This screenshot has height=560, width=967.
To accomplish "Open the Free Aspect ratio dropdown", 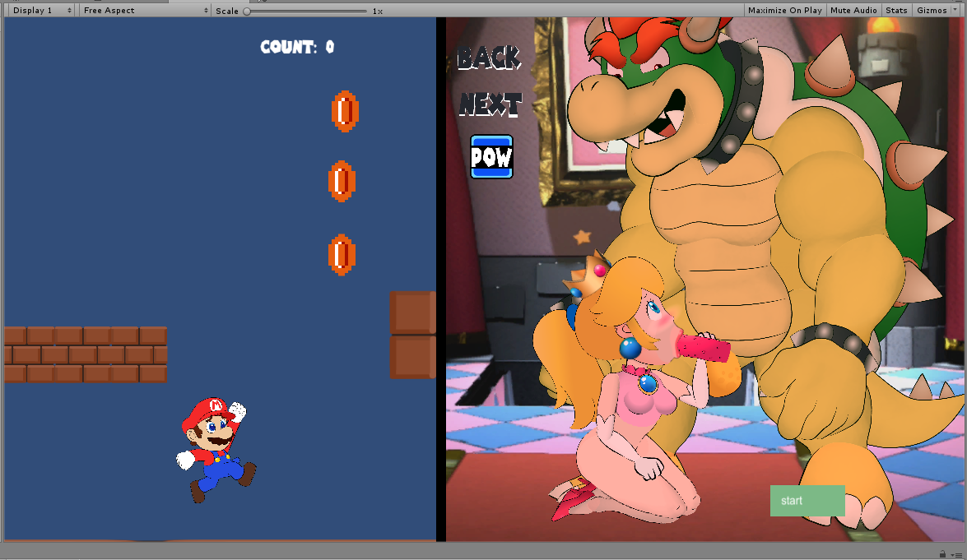I will tap(145, 11).
